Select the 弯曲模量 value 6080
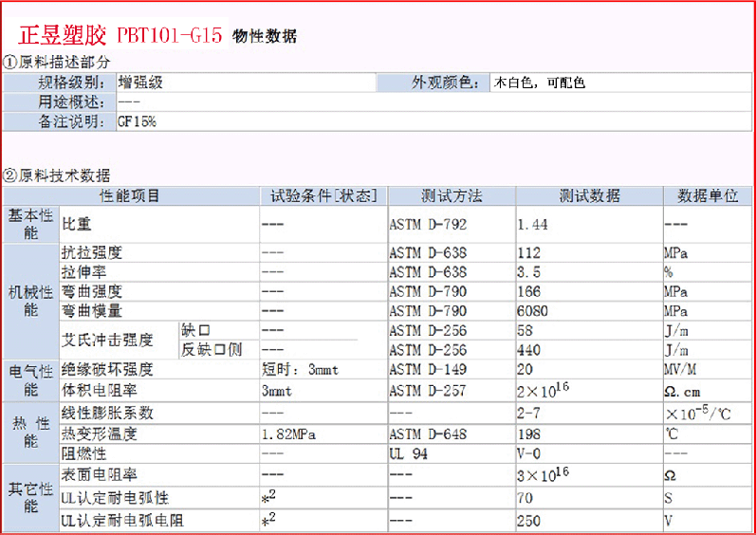Screen dimensions: 756x535 coord(532,310)
